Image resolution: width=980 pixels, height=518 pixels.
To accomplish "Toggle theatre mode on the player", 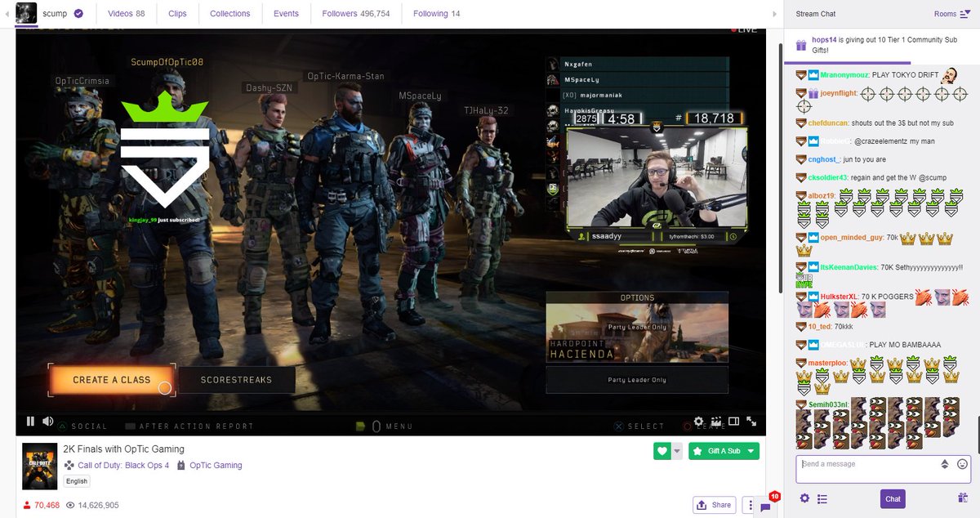I will 733,420.
